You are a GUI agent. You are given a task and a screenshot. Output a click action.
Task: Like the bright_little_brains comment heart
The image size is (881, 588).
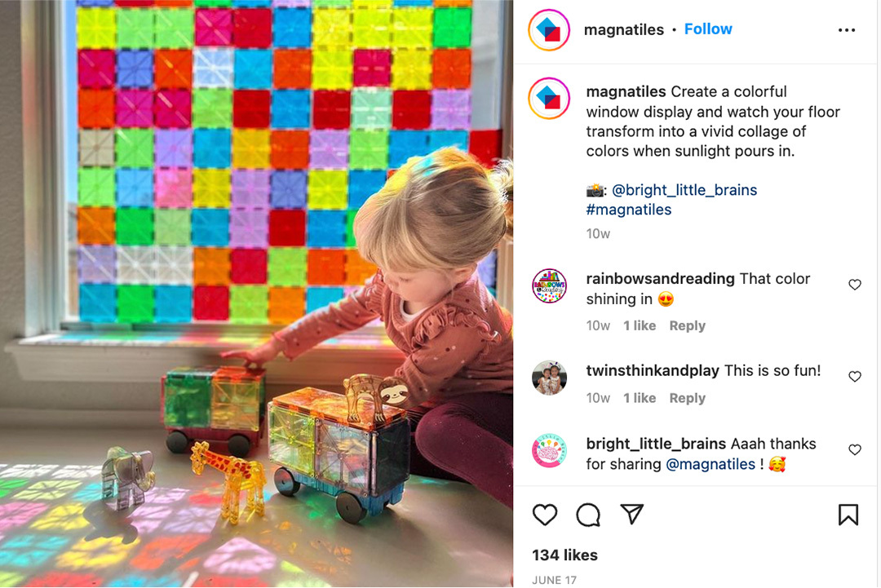pyautogui.click(x=855, y=449)
